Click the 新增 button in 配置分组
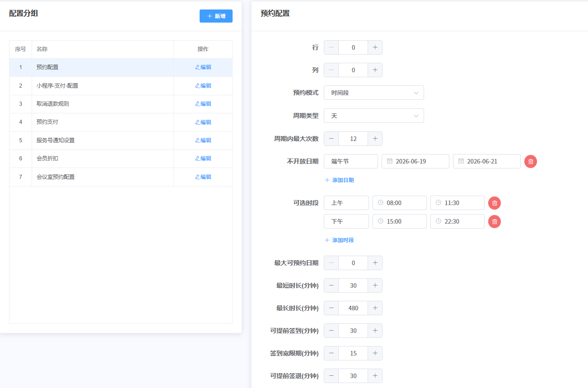Image resolution: width=588 pixels, height=388 pixels. click(216, 16)
